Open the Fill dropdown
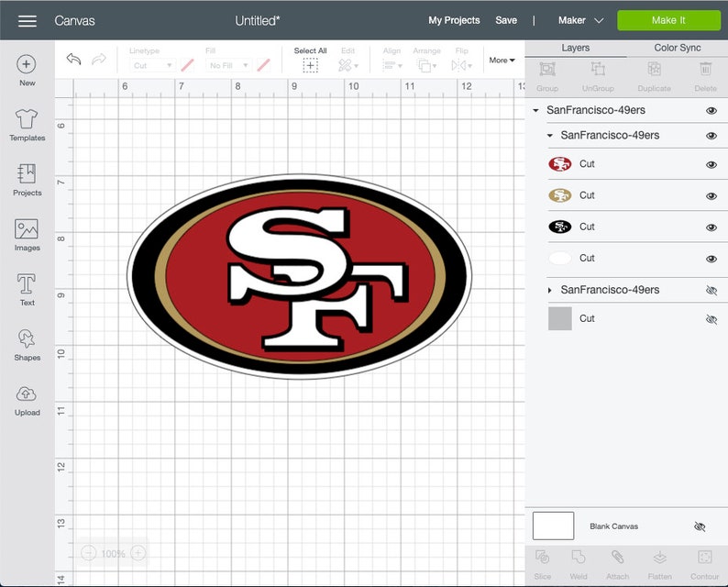 point(228,65)
